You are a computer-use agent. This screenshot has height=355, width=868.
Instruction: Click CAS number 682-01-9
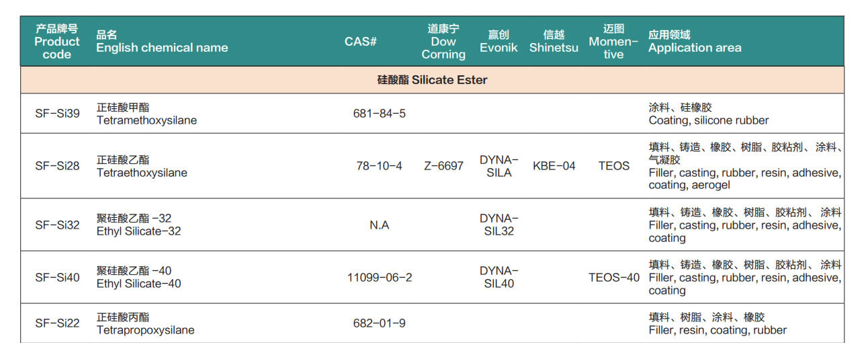(380, 323)
